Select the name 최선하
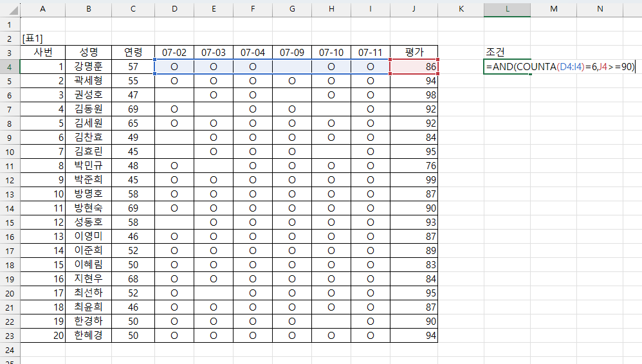This screenshot has width=642, height=364. coord(88,293)
